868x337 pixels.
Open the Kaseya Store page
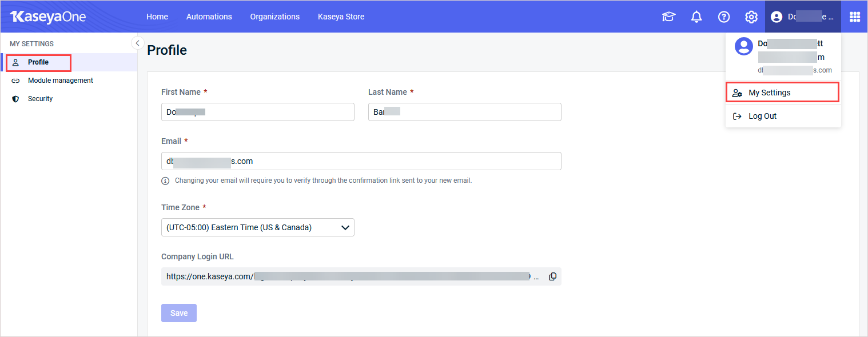341,17
